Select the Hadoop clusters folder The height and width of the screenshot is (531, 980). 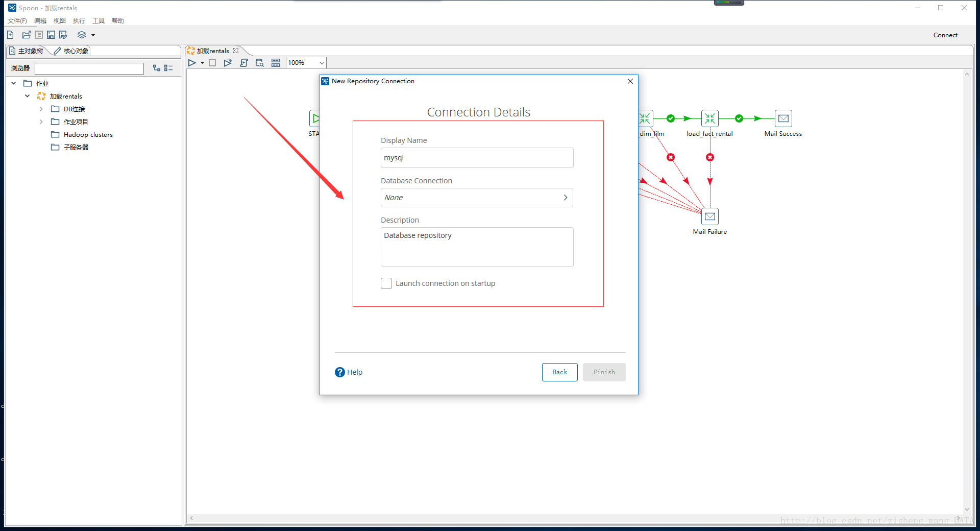(x=82, y=134)
